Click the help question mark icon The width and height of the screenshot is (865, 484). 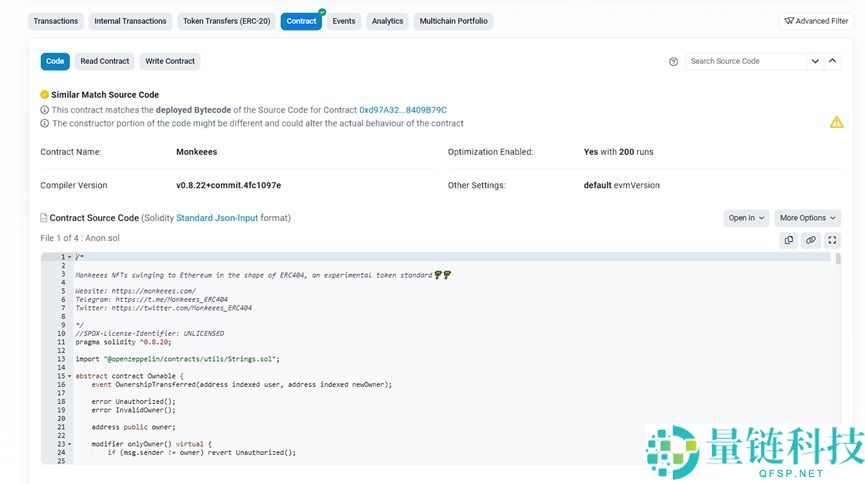point(673,62)
